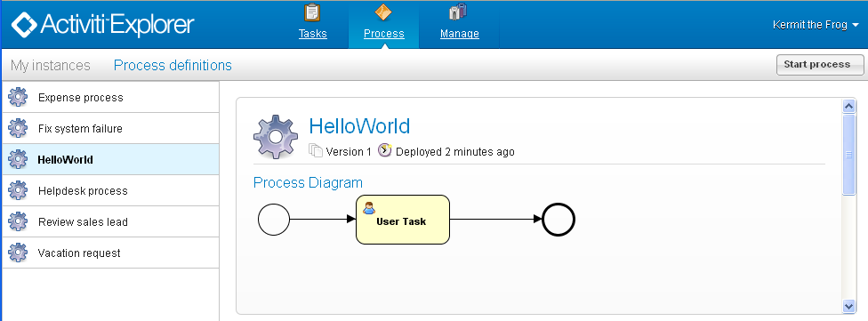Select the Vacation request definition

tap(110, 253)
